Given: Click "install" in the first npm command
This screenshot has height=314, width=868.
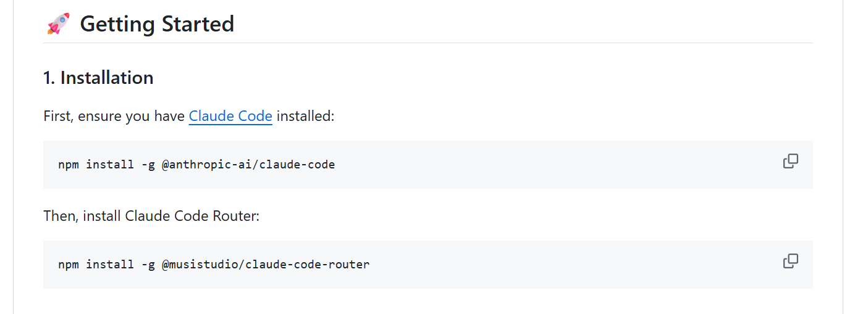Looking at the screenshot, I should (x=110, y=165).
